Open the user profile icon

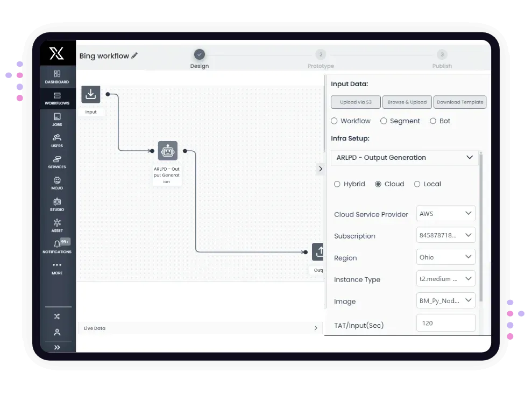point(57,332)
